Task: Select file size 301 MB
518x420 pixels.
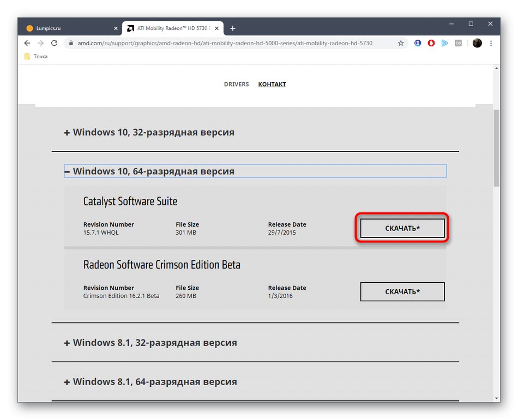Action: tap(185, 233)
